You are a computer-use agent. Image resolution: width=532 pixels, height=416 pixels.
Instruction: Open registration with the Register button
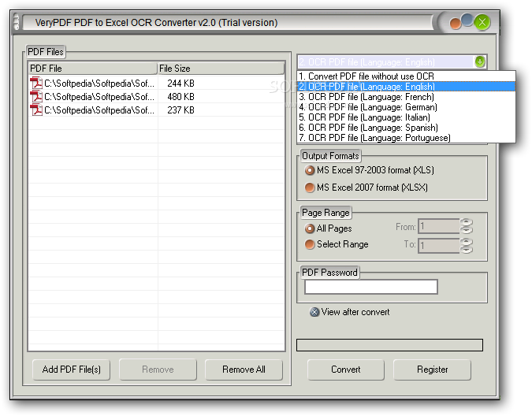pos(432,370)
